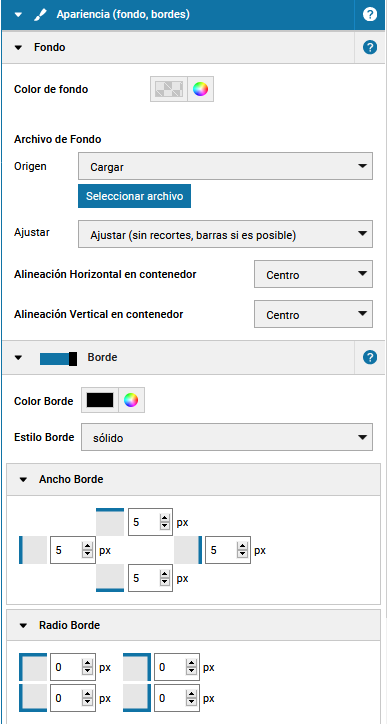Click the paintbrush icon in Apariencia header
Screen dimensions: 387x724
pyautogui.click(x=41, y=15)
